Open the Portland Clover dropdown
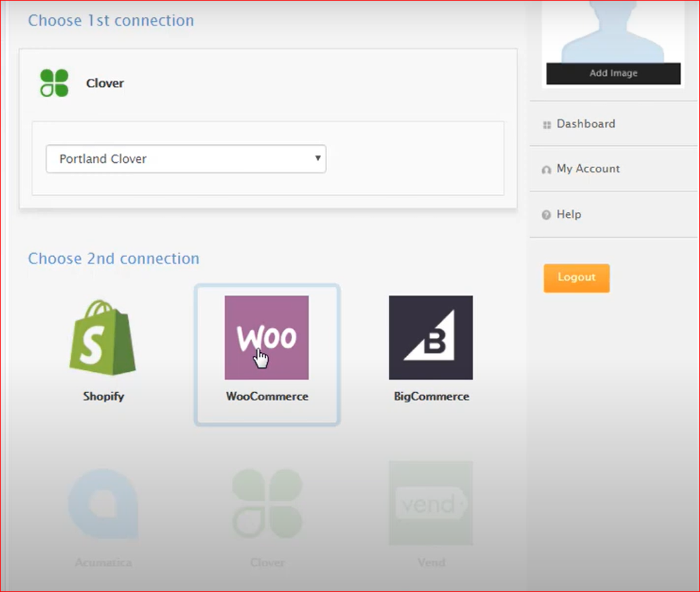 click(x=186, y=158)
